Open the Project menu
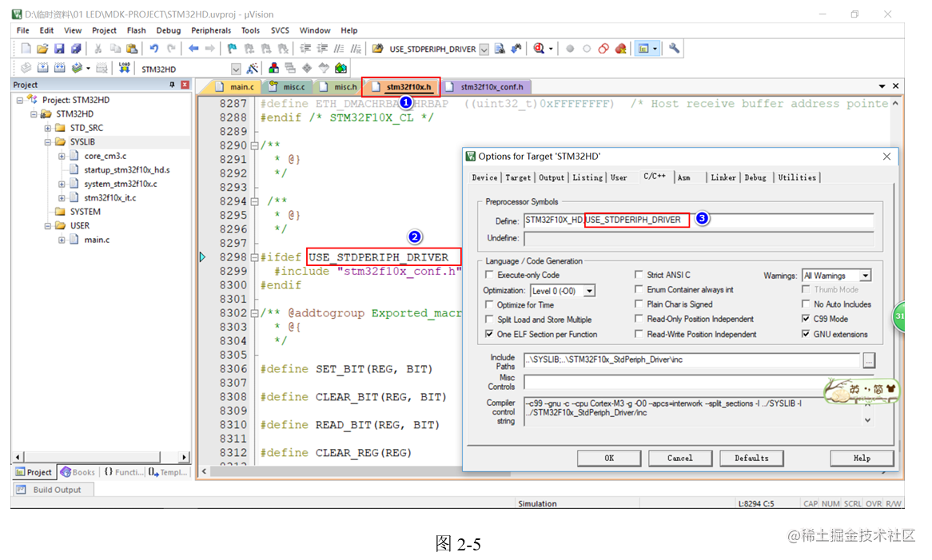 coord(104,30)
